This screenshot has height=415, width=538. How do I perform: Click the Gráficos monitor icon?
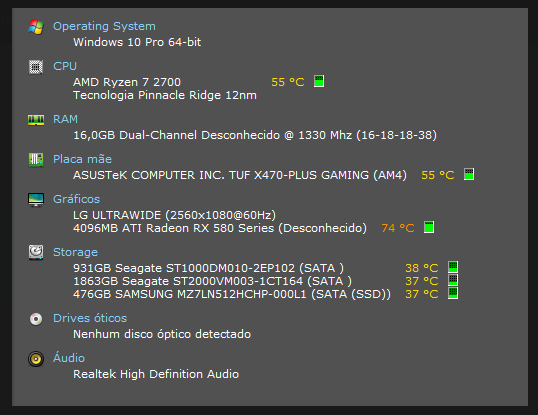coord(36,200)
